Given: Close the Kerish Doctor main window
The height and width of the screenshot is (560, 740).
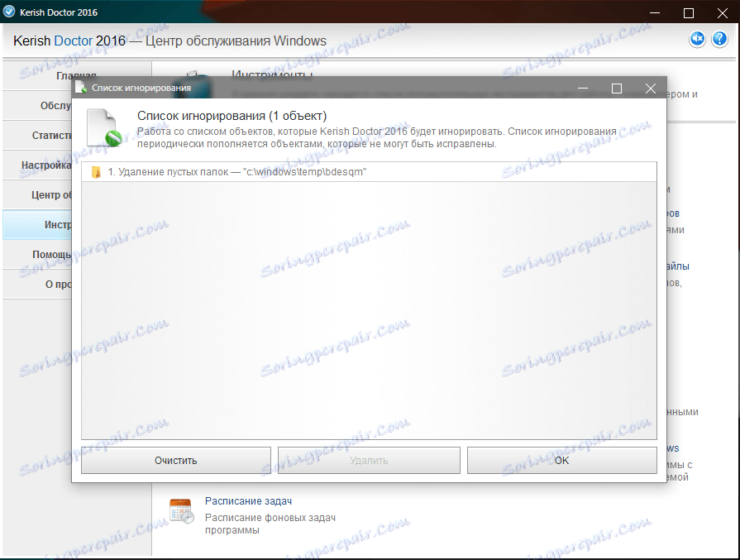Looking at the screenshot, I should pyautogui.click(x=722, y=12).
